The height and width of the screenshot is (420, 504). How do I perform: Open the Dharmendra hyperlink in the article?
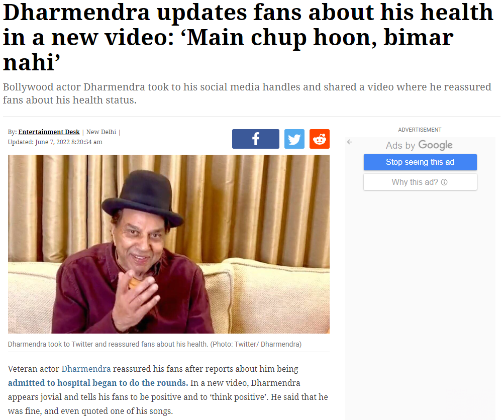coord(86,369)
